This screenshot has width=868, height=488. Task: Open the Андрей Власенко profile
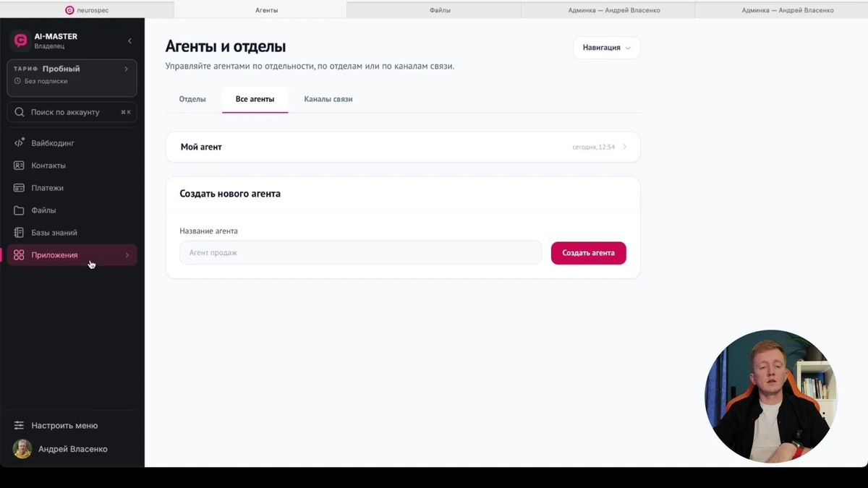[72, 449]
